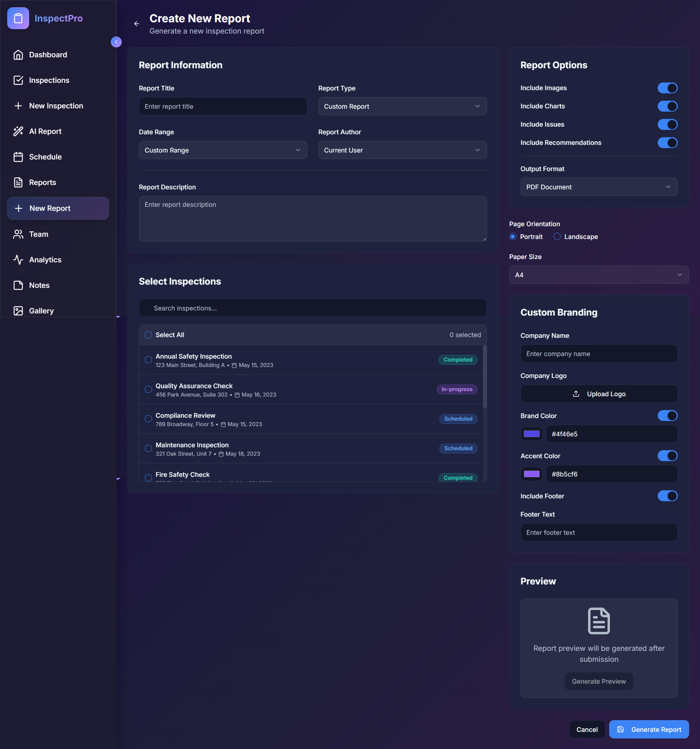This screenshot has height=749, width=700.
Task: Click the Report Title input field
Action: (223, 106)
